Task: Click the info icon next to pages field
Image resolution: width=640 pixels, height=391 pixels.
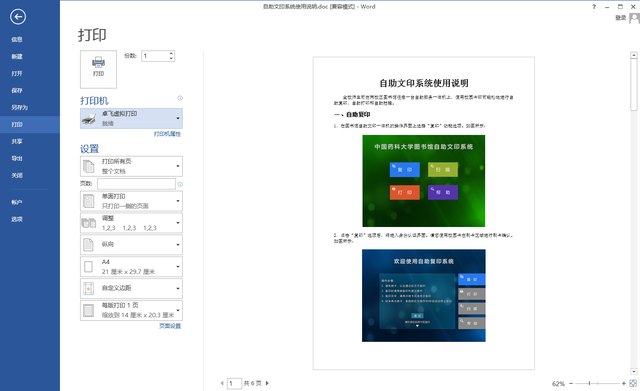Action: 180,184
